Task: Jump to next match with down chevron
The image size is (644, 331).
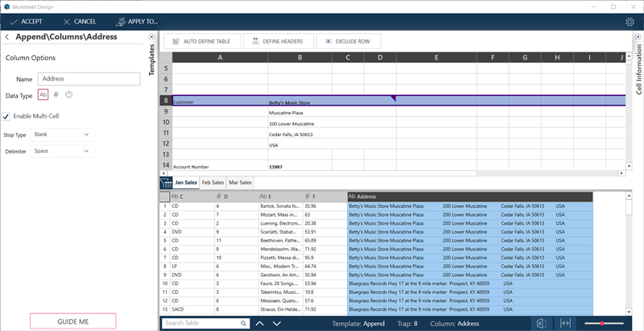Action: click(x=277, y=323)
